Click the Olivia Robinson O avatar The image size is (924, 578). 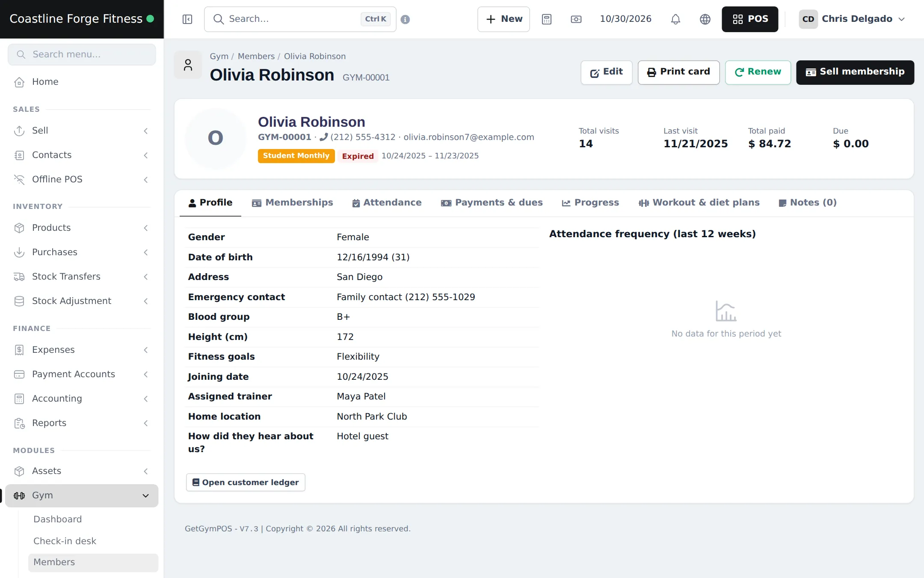click(216, 138)
